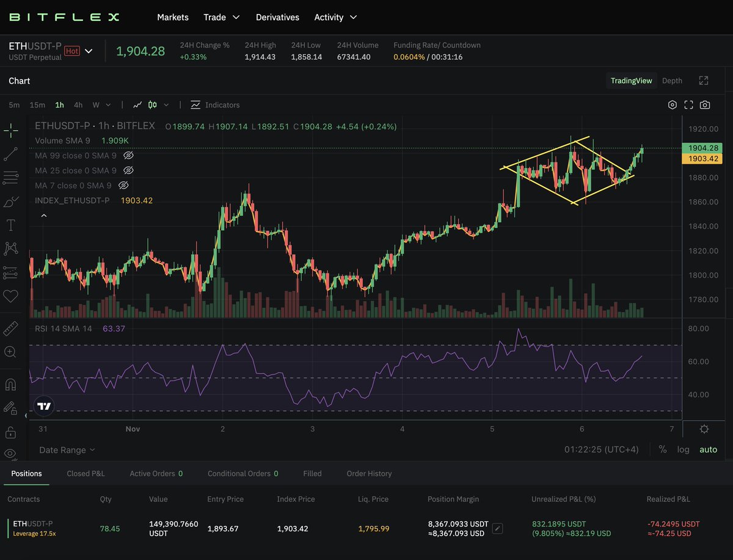Open chart settings hexagon gear icon
The image size is (733, 560).
point(673,105)
